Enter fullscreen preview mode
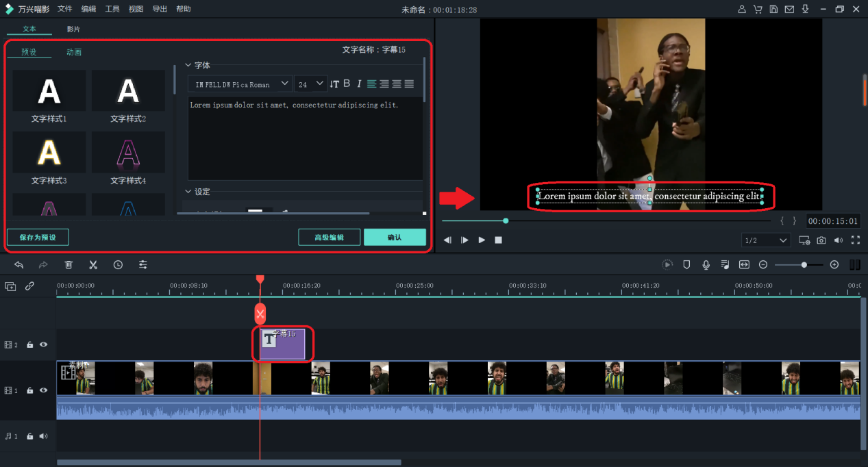Viewport: 868px width, 467px height. pyautogui.click(x=855, y=240)
